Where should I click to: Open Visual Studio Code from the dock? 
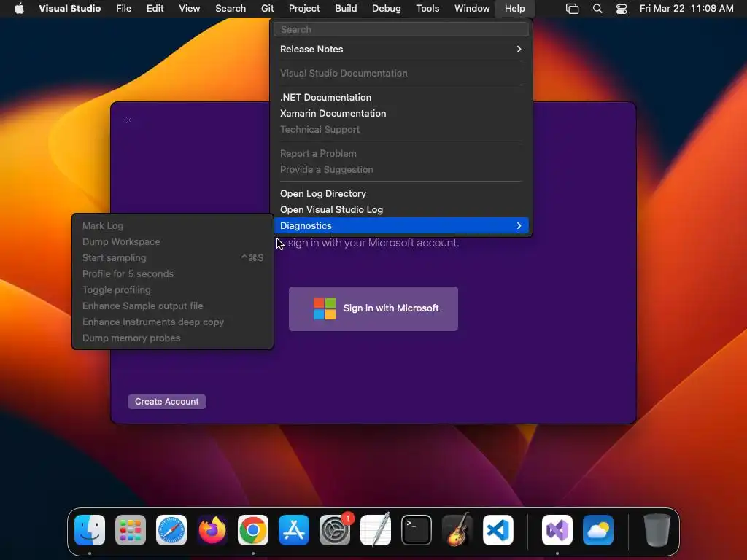pyautogui.click(x=498, y=530)
